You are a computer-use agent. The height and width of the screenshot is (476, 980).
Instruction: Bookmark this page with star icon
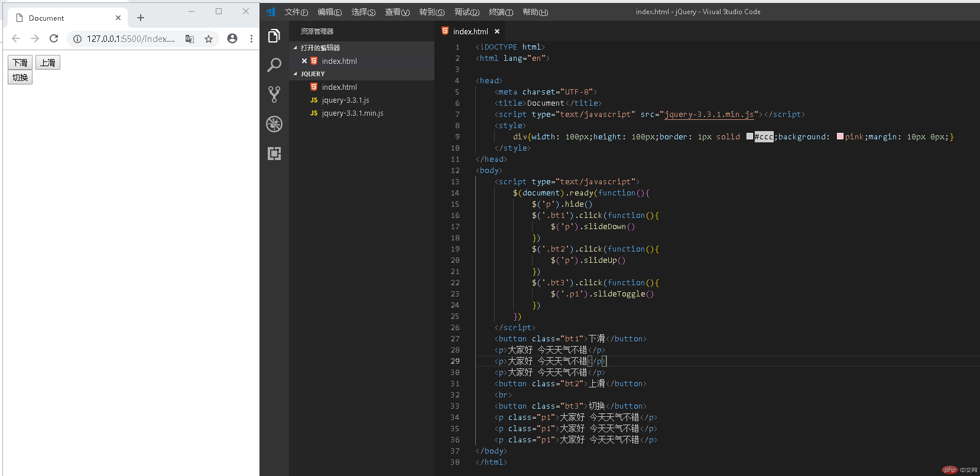coord(209,39)
